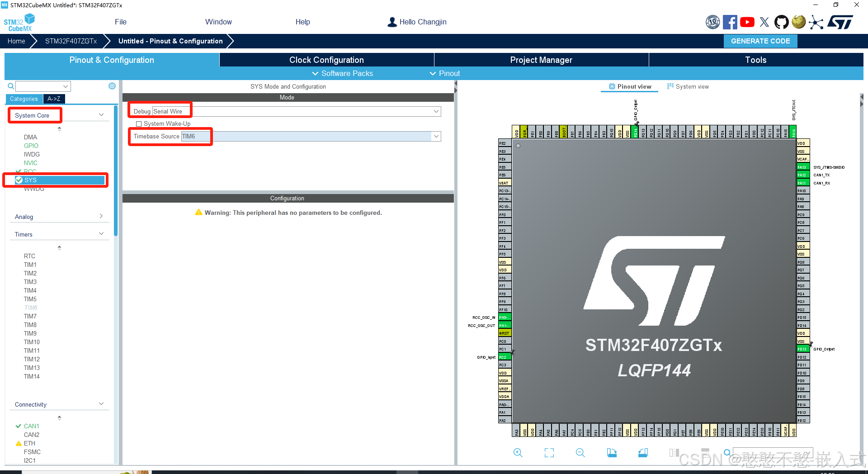Select the Pinout view tab
The image size is (868, 474).
630,86
